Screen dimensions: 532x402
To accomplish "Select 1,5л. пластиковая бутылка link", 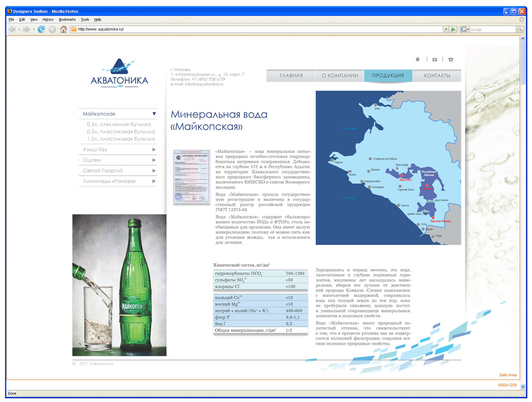I will click(121, 139).
